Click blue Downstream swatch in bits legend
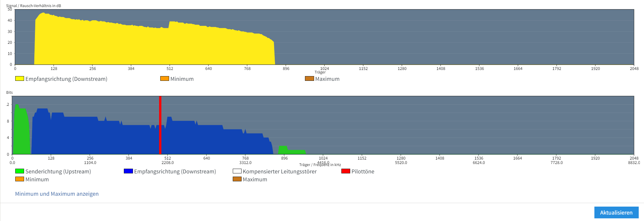644x221 pixels. 128,171
